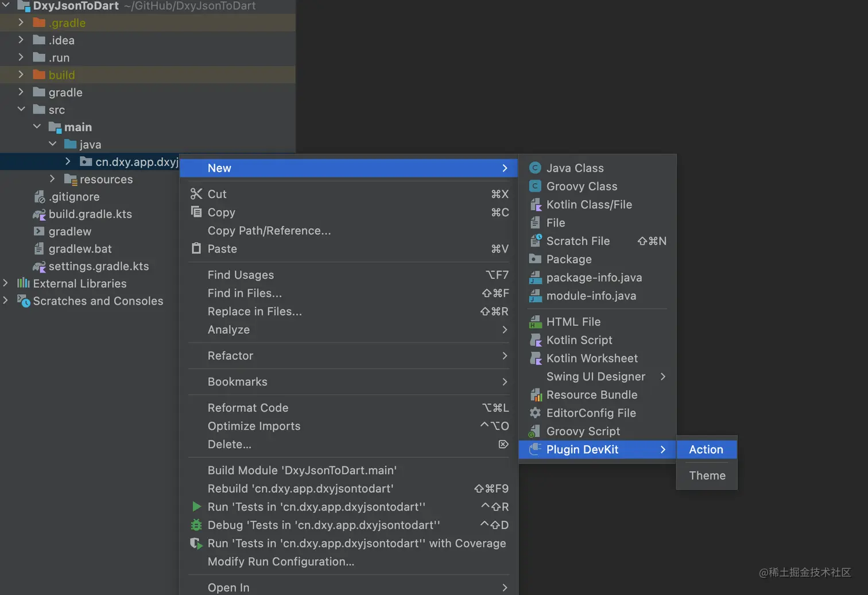Select Action under Plugin DevKit
Screen dimensions: 868x595
coord(706,449)
